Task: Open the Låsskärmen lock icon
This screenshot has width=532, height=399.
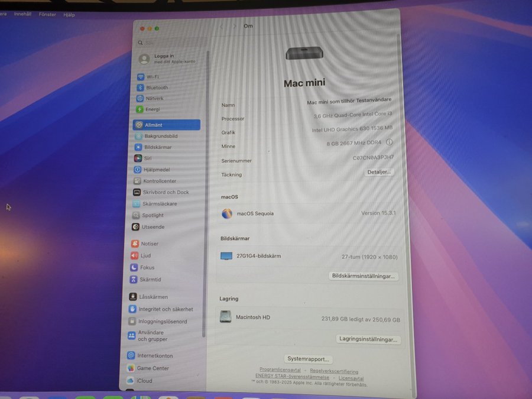Action: click(133, 297)
